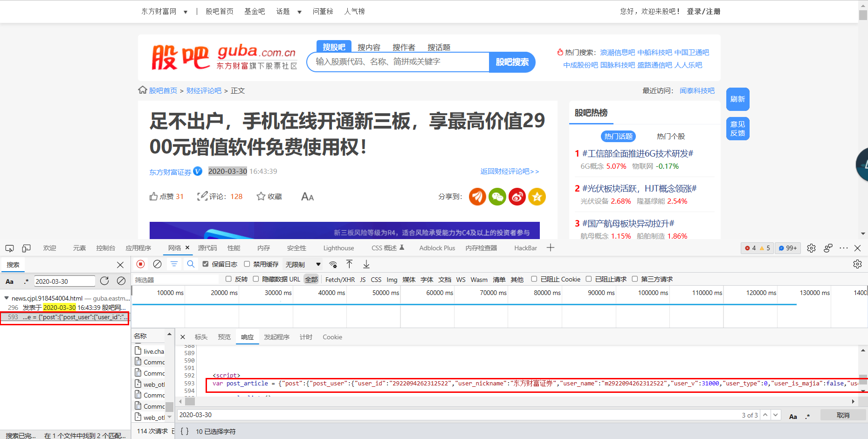Screen dimensions: 868x439
Task: Open network conditions wifi icon
Action: click(333, 264)
